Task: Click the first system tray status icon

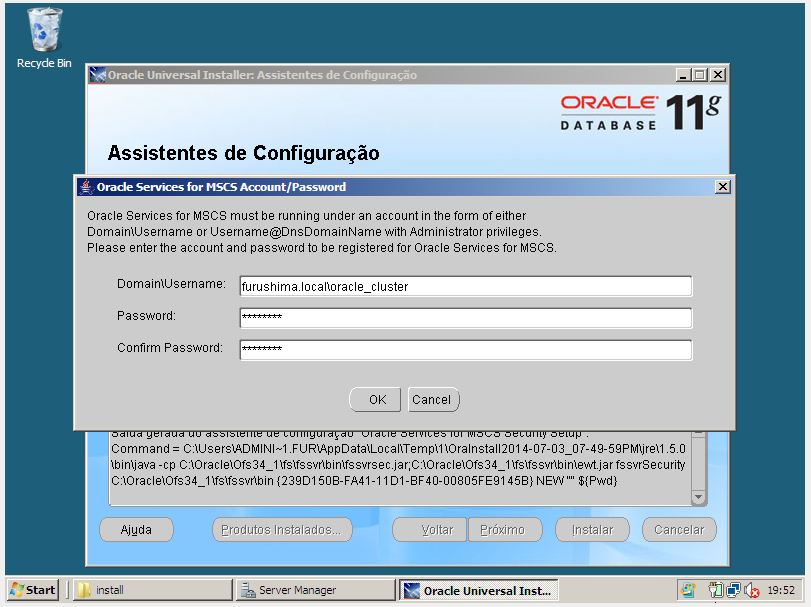Action: pos(688,589)
